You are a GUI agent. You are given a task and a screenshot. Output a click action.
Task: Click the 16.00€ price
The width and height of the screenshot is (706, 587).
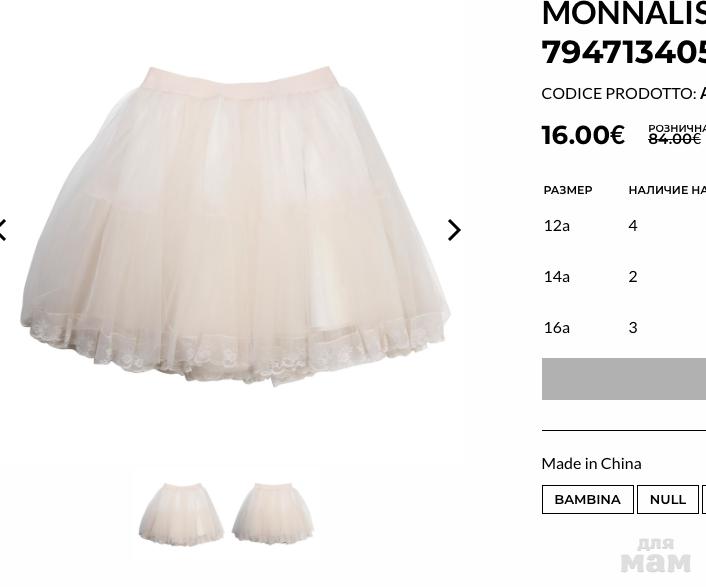(x=583, y=135)
